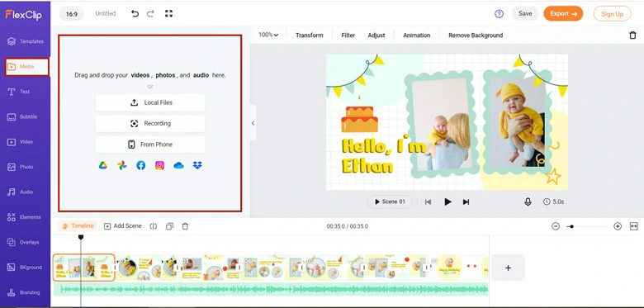
Task: Open the Sign Up page
Action: click(x=612, y=14)
